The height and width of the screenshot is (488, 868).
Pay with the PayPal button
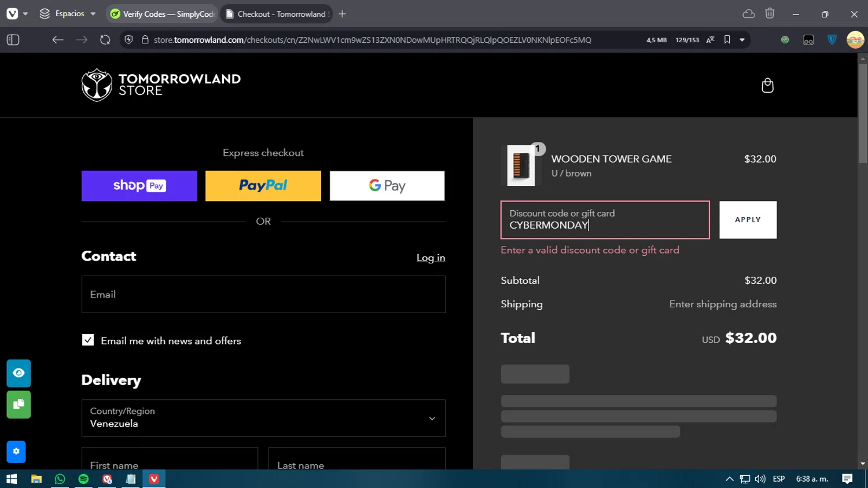point(263,186)
